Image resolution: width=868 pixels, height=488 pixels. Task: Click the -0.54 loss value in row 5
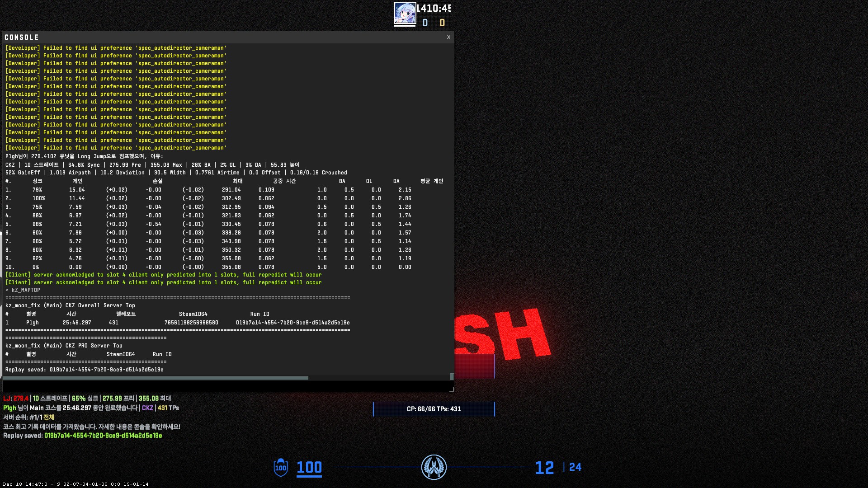point(153,224)
